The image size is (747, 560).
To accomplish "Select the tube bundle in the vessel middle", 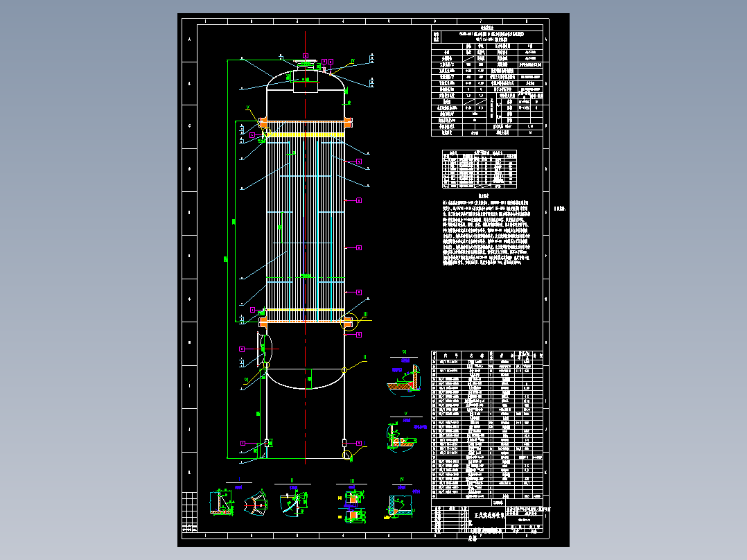I will pos(306,222).
